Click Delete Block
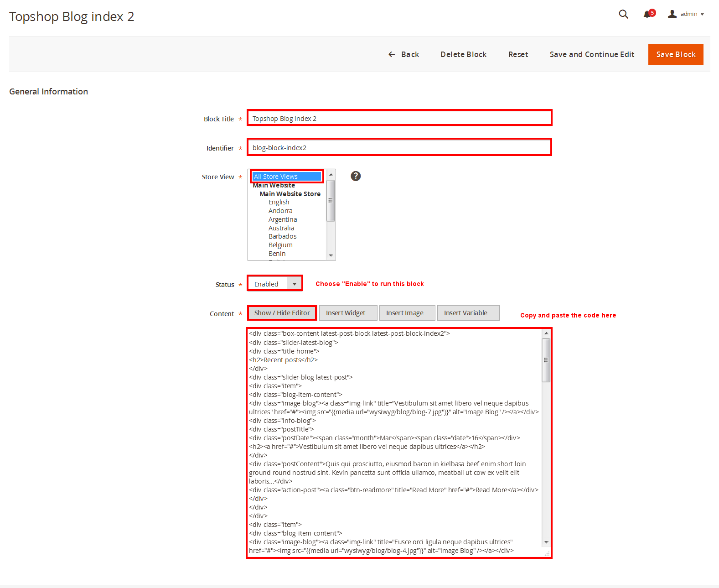The height and width of the screenshot is (588, 719). pos(463,54)
